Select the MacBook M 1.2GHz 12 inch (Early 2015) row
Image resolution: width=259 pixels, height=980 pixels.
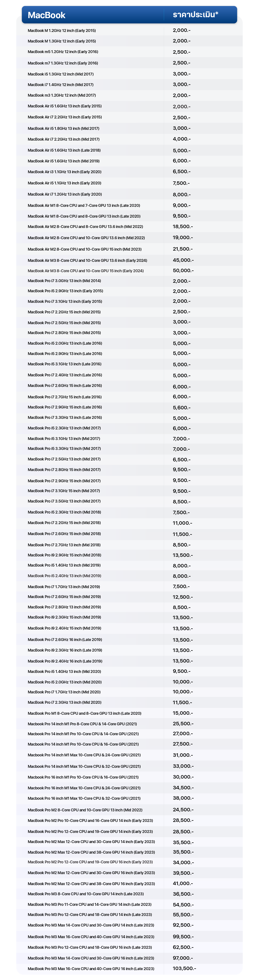pos(62,30)
